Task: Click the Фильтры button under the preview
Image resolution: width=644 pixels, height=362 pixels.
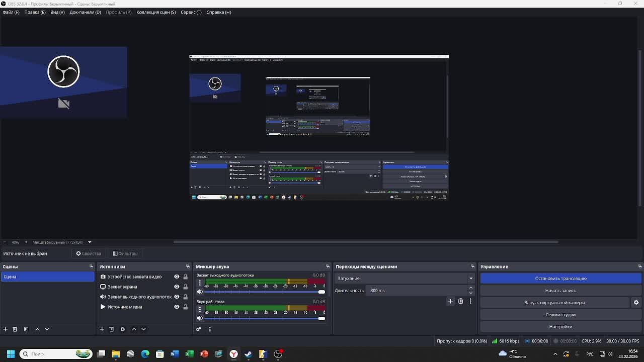Action: [125, 253]
